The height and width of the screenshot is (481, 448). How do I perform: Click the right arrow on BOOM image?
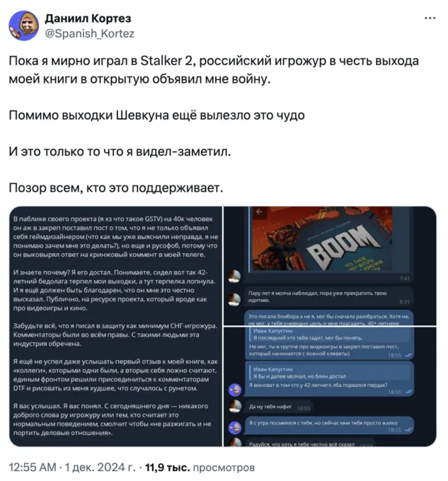tap(386, 211)
